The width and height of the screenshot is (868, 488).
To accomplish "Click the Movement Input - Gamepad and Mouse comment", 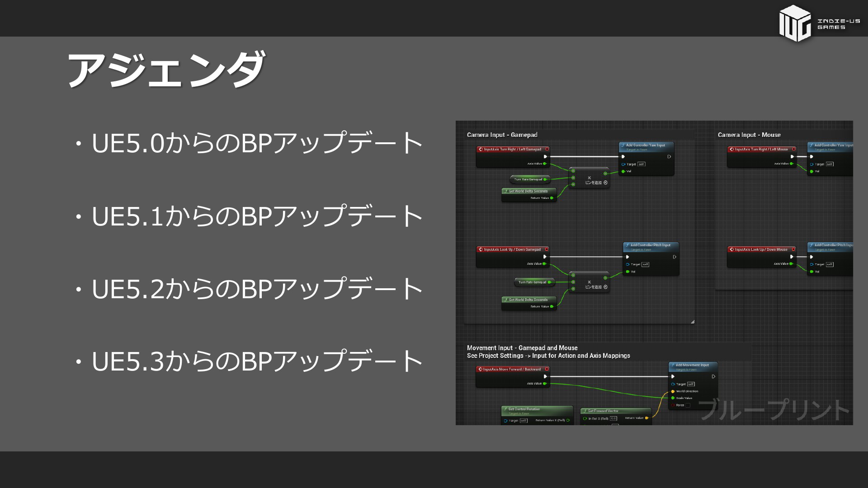I will point(548,352).
